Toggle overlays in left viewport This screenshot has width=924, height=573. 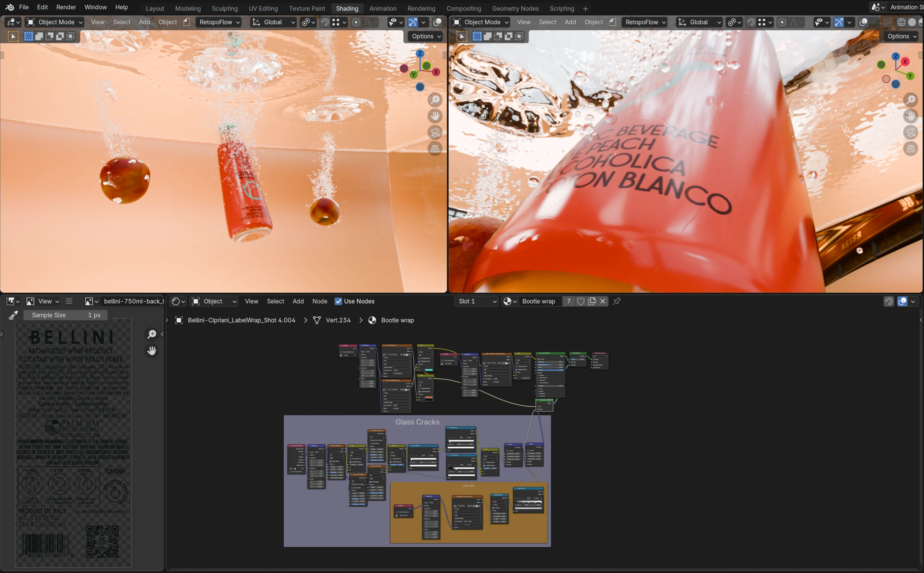(437, 22)
